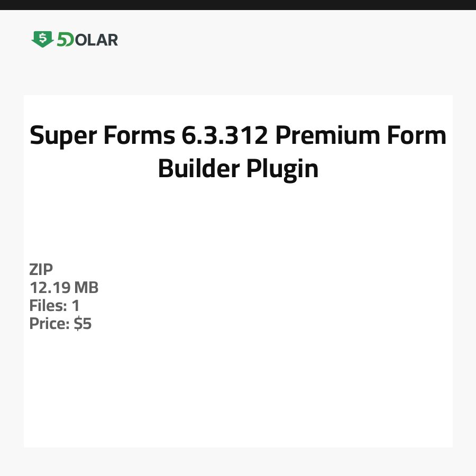Click the Builder Plugin title line
476x476 pixels.
pyautogui.click(x=238, y=169)
